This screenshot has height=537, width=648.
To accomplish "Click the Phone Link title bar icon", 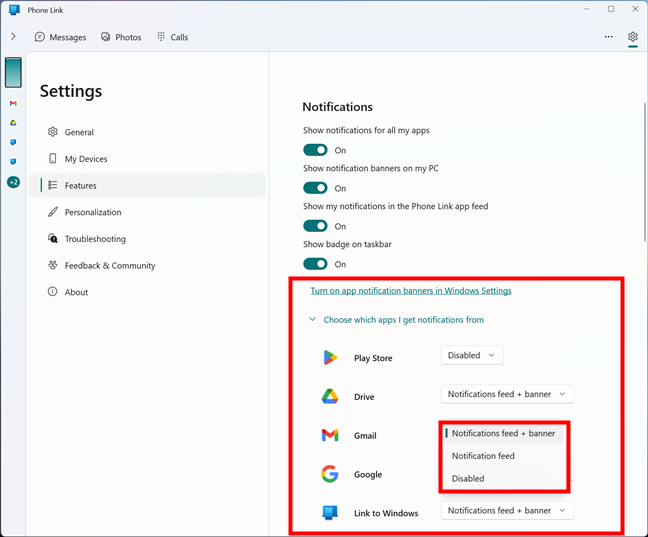I will click(x=14, y=10).
